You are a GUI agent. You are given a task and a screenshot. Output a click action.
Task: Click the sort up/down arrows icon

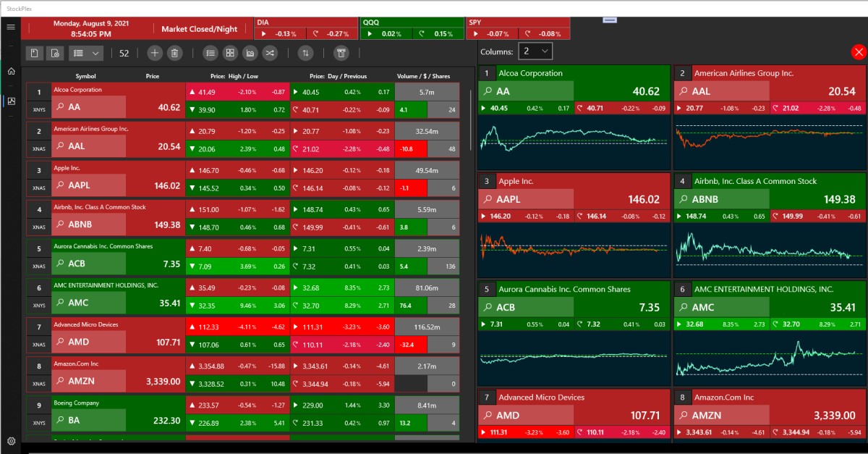coord(306,53)
